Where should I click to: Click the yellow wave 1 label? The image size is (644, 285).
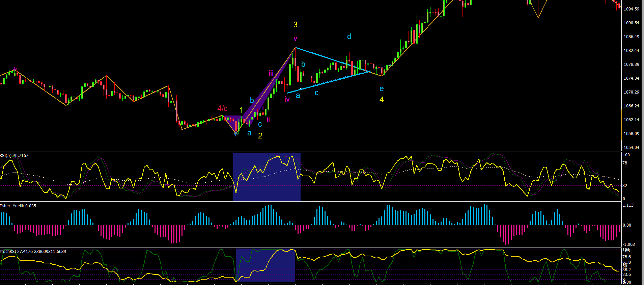(x=241, y=110)
